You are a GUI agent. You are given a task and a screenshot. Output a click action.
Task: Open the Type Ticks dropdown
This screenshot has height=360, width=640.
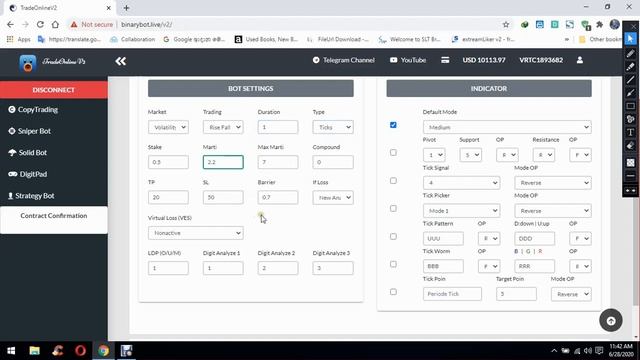pos(333,127)
